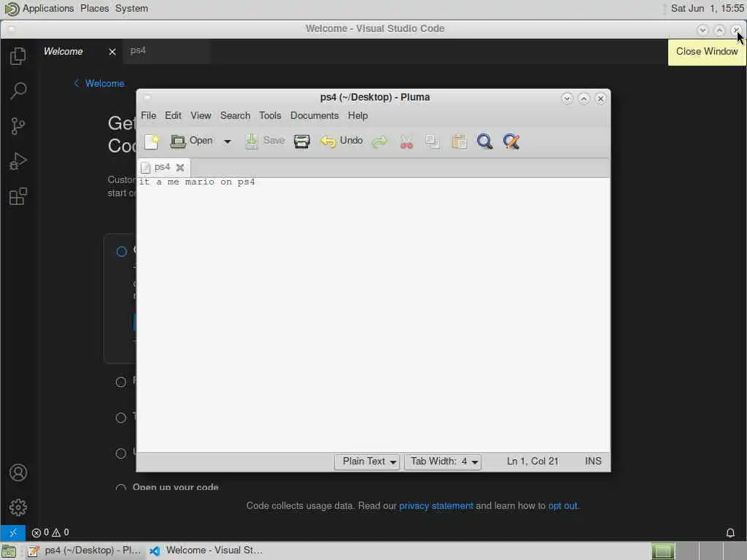This screenshot has width=747, height=560.
Task: Select second walkthrough step radio circle
Action: (x=121, y=382)
